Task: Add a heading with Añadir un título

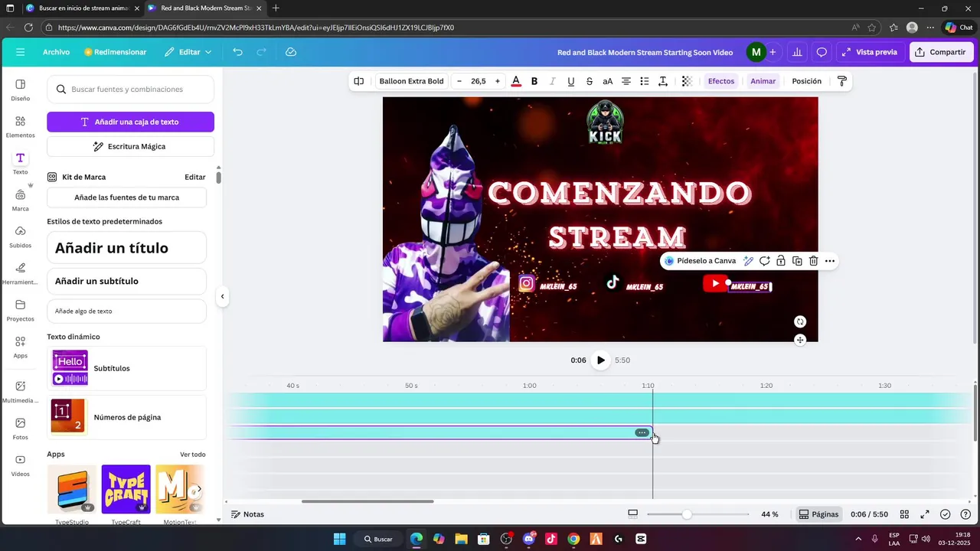Action: [127, 248]
